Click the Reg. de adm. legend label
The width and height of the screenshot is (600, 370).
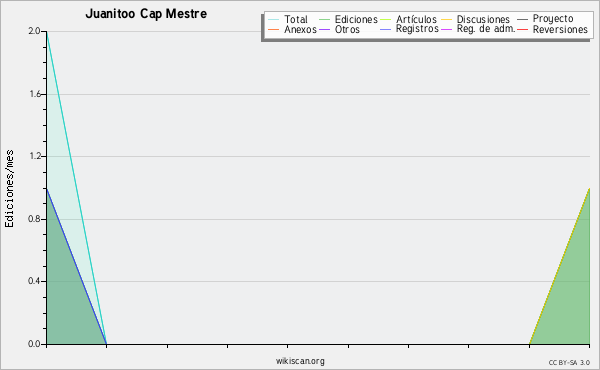tap(486, 29)
